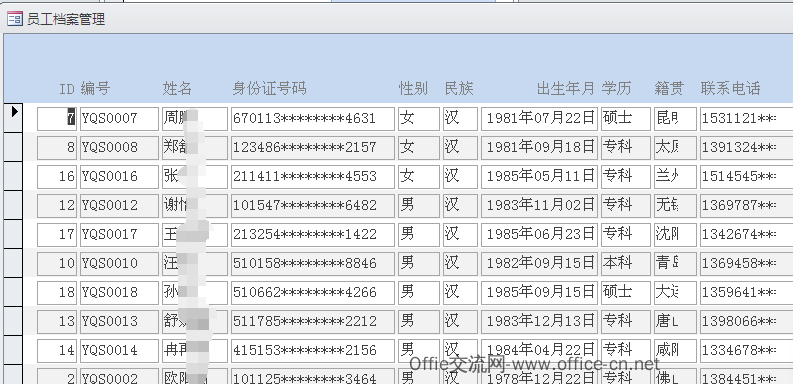Click the 民族 field in row YQS0008
The height and width of the screenshot is (384, 793).
pyautogui.click(x=460, y=148)
